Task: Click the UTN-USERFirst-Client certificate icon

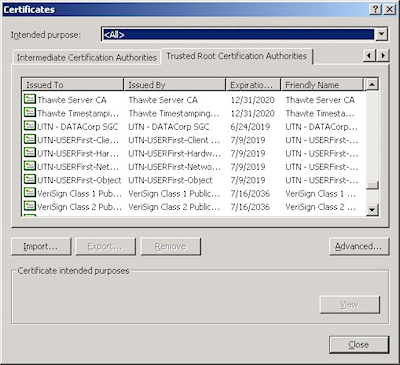Action: coord(30,139)
